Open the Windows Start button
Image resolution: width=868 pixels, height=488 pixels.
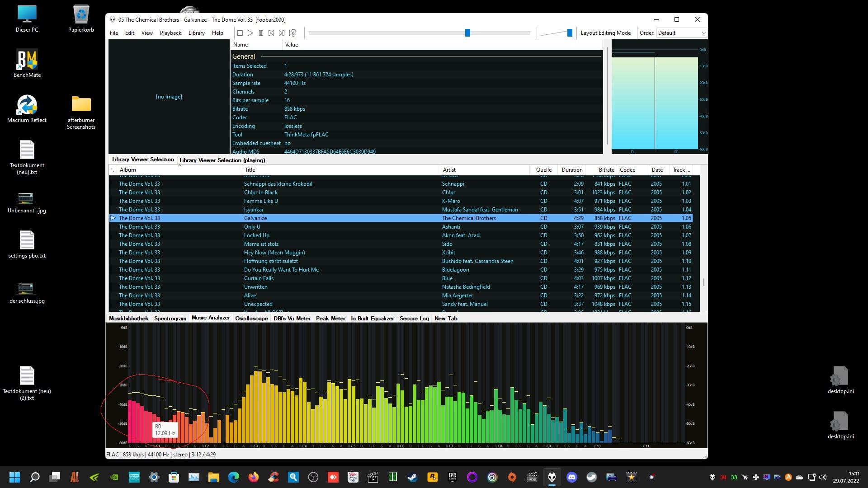(15, 477)
